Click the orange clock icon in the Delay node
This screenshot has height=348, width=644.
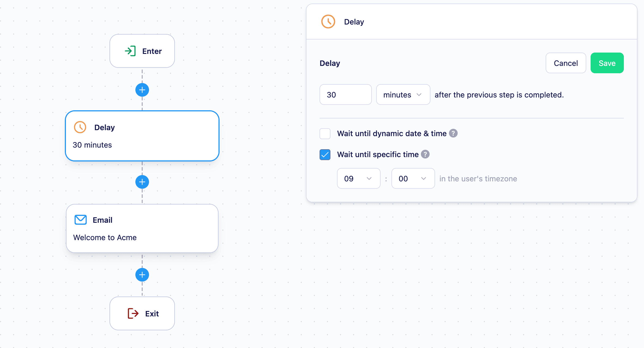80,127
